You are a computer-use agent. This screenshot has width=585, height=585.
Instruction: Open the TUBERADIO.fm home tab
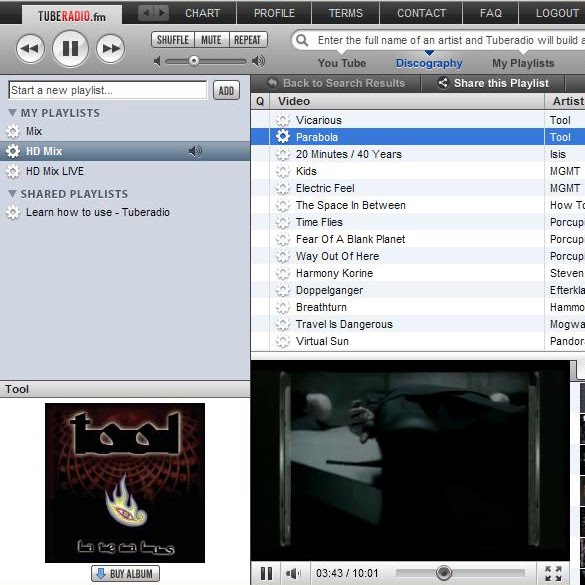tap(72, 16)
